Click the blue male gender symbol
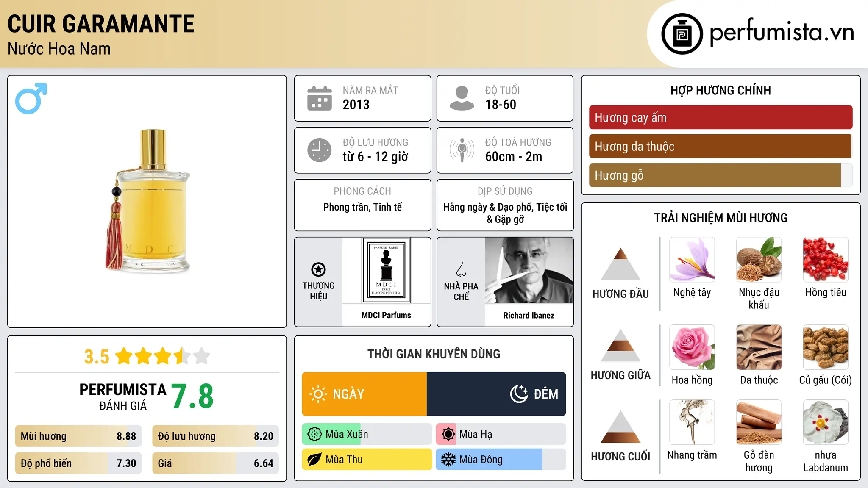This screenshot has width=868, height=488. point(31,98)
